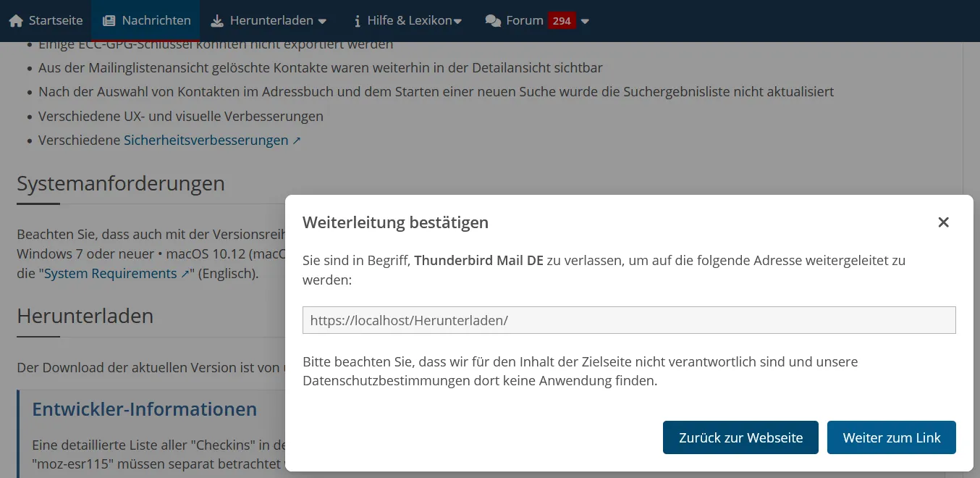Screen dimensions: 980x478
Task: Click the red 294 badge on Forum
Action: pyautogui.click(x=562, y=21)
